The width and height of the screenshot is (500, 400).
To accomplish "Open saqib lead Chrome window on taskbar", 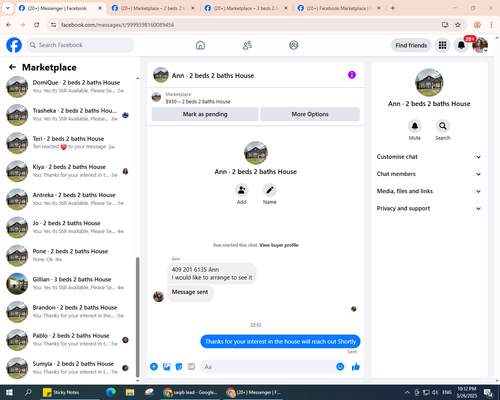I will [191, 392].
